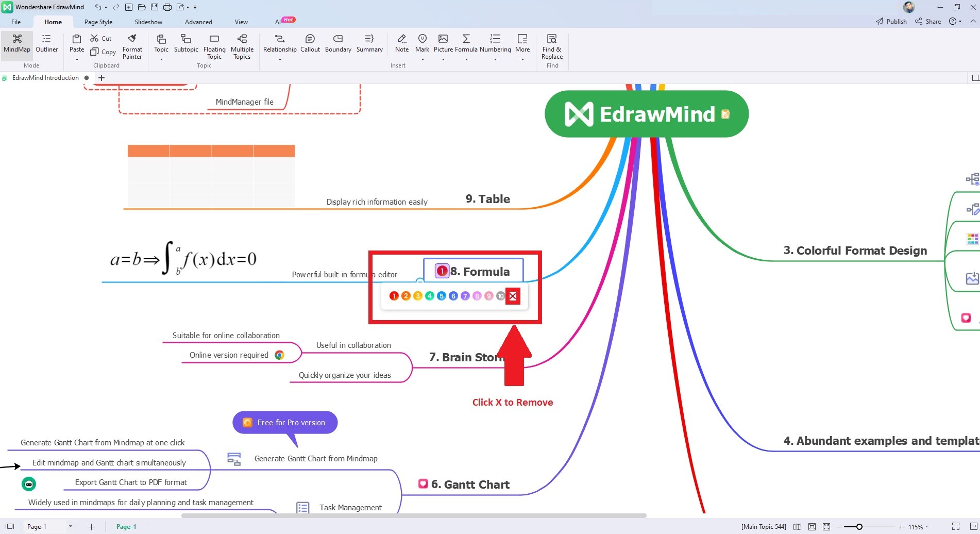Image resolution: width=980 pixels, height=534 pixels.
Task: Toggle full screen mode in status bar
Action: pyautogui.click(x=956, y=527)
